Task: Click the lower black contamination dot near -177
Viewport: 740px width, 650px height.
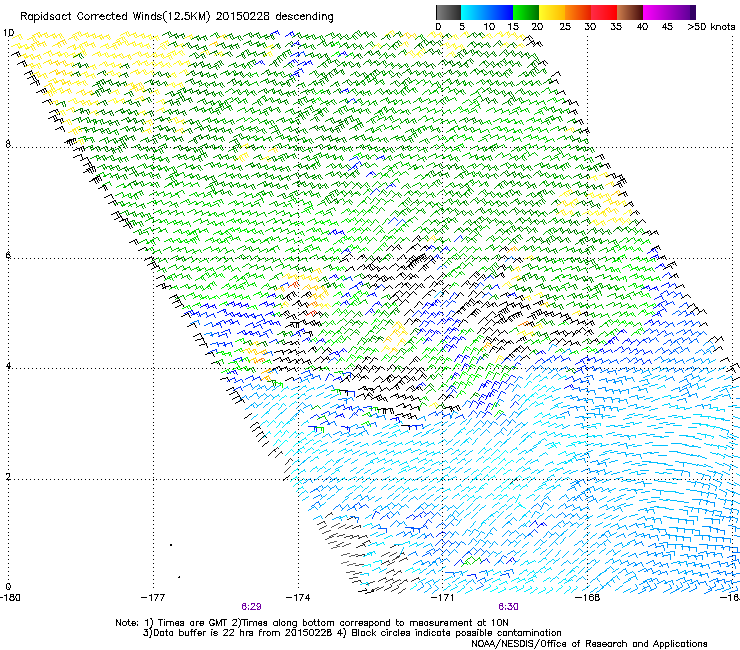Action: point(179,577)
